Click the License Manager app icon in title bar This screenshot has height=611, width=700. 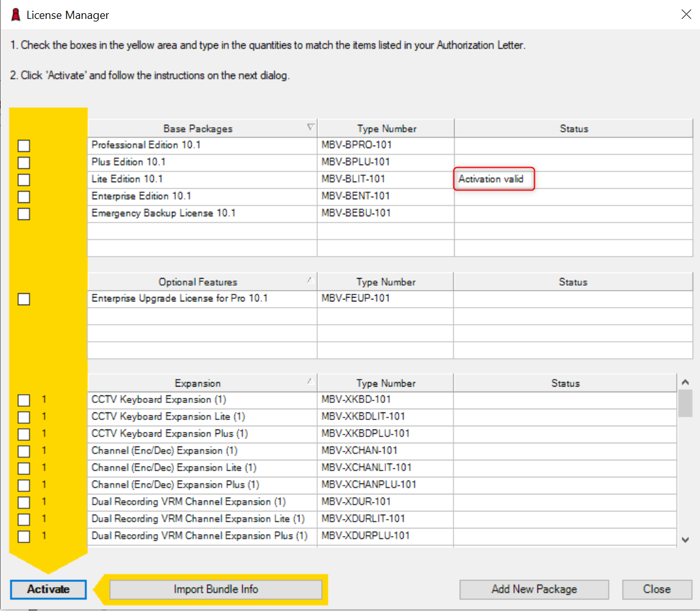(x=16, y=15)
